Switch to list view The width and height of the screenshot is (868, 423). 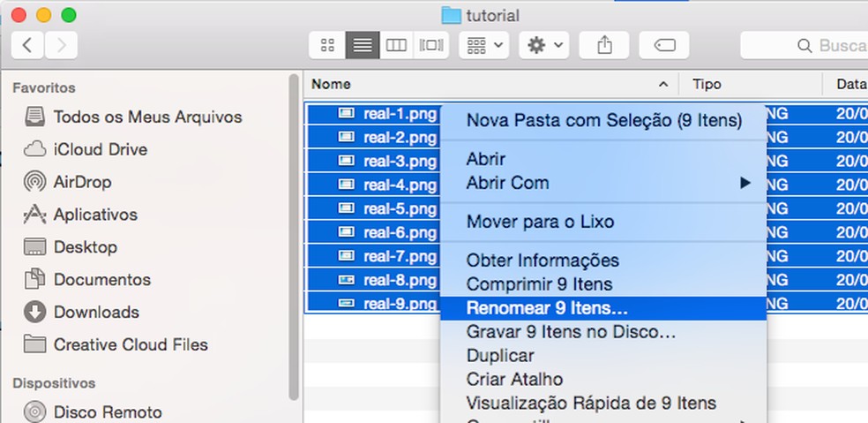(363, 45)
